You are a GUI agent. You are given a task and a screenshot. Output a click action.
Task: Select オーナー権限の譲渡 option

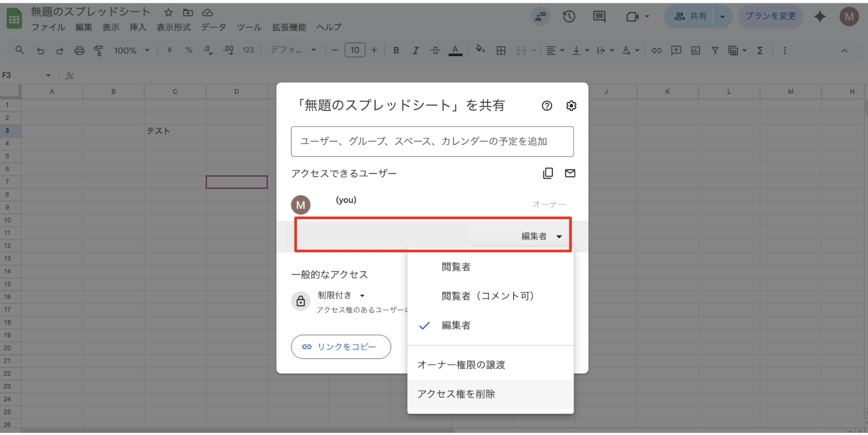click(x=491, y=365)
